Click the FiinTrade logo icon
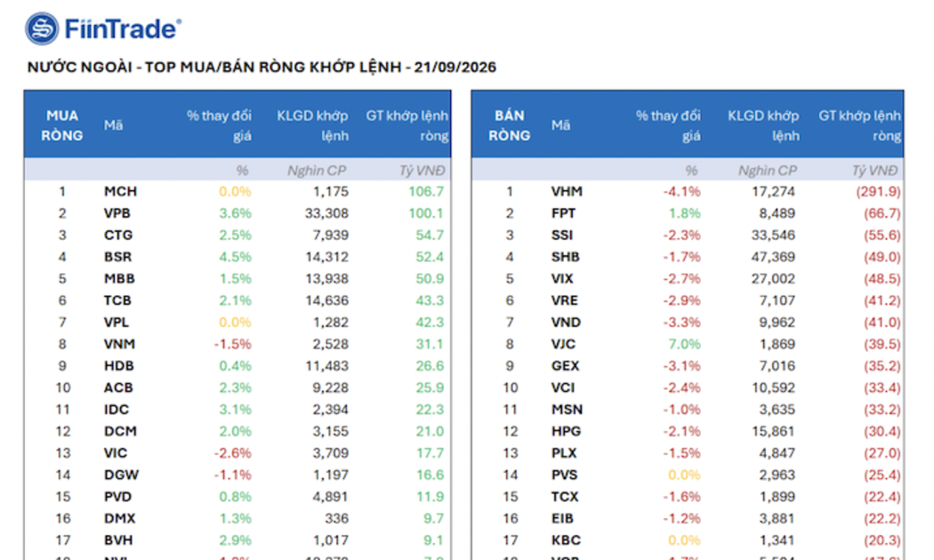The width and height of the screenshot is (934, 560). (42, 28)
